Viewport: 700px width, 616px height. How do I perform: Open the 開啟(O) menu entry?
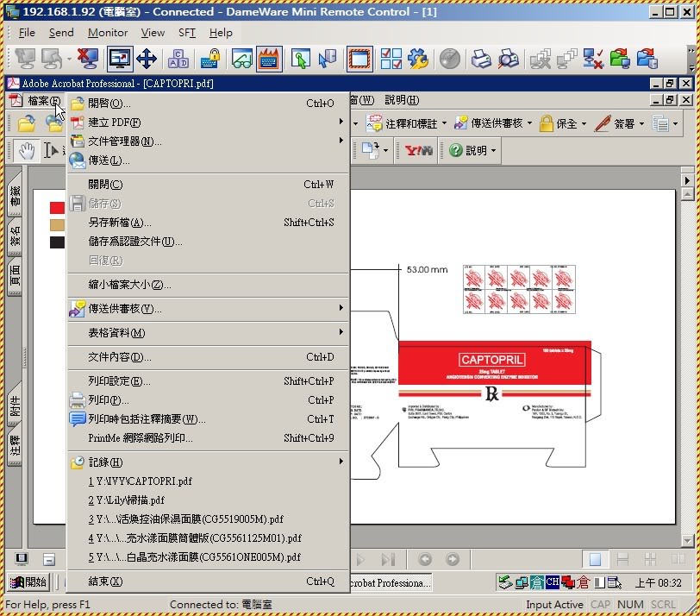(208, 104)
